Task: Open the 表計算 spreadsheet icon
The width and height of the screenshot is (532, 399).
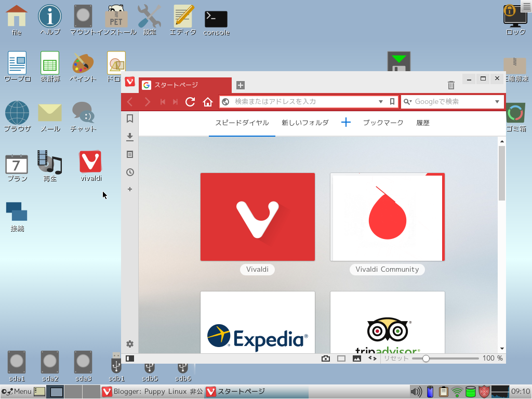Action: pos(50,67)
